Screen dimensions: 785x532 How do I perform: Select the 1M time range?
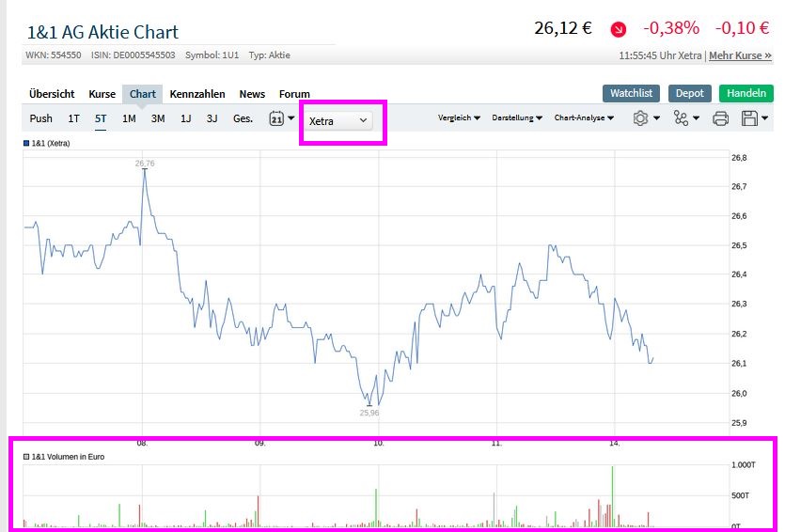(x=129, y=118)
